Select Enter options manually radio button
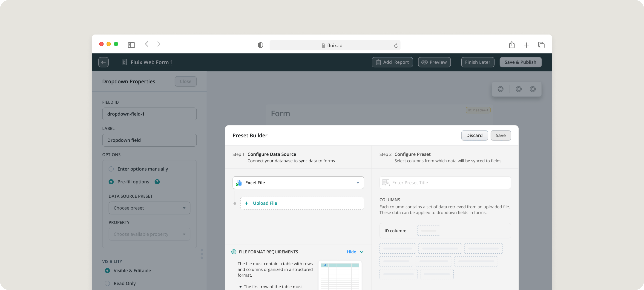644x290 pixels. [111, 169]
